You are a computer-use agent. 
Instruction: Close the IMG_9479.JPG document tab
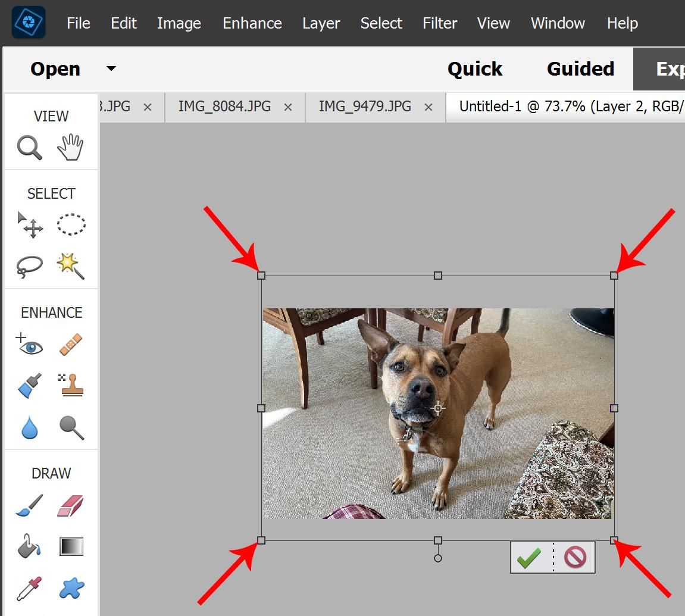pos(428,107)
